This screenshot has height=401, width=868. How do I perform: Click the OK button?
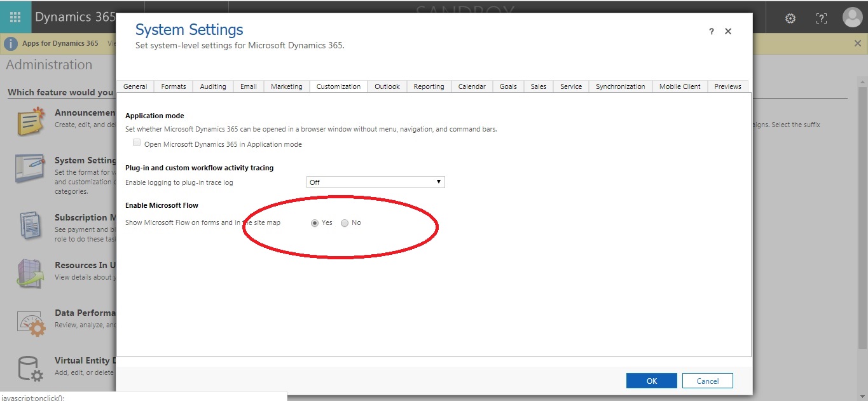pyautogui.click(x=651, y=381)
